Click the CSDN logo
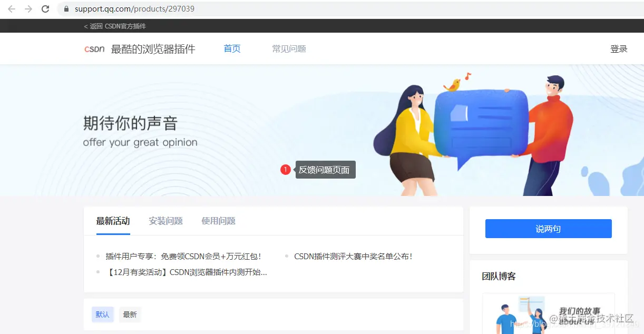This screenshot has height=334, width=644. (95, 49)
